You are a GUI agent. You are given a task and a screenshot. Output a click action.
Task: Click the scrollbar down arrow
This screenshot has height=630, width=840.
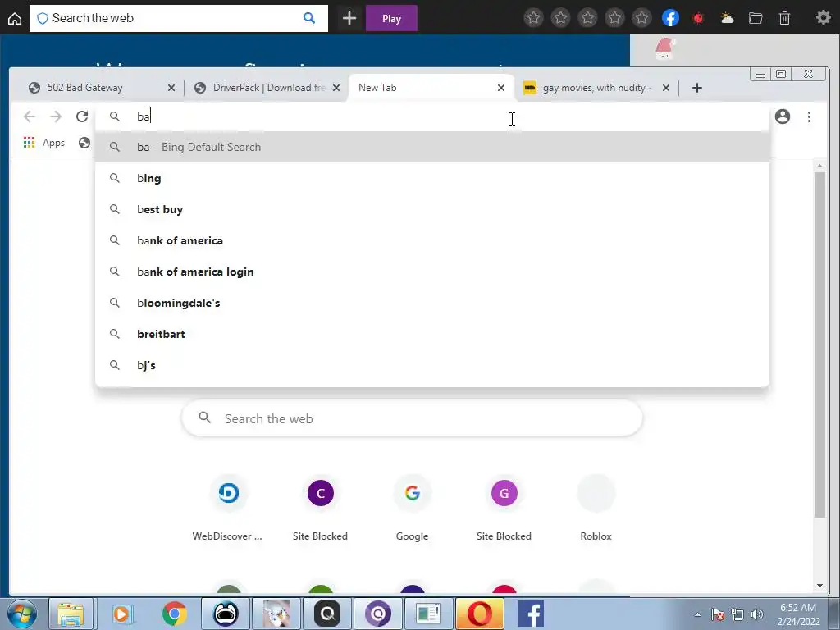(x=819, y=586)
